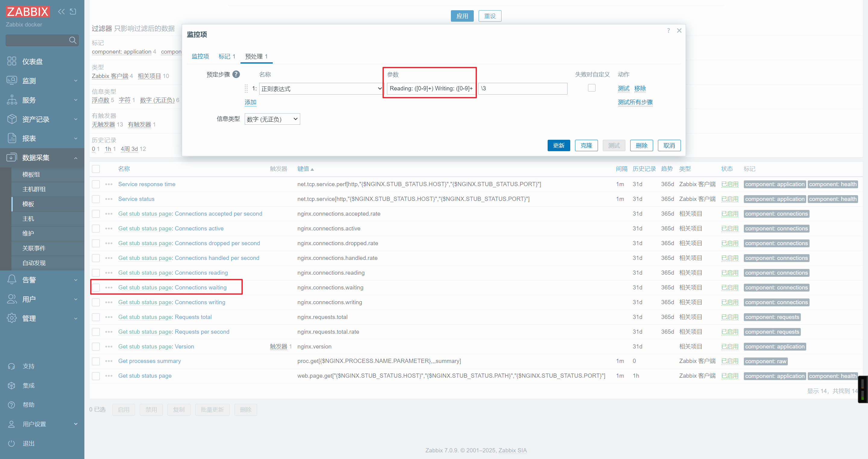868x459 pixels.
Task: Select the Connections active row checkbox
Action: (96, 229)
